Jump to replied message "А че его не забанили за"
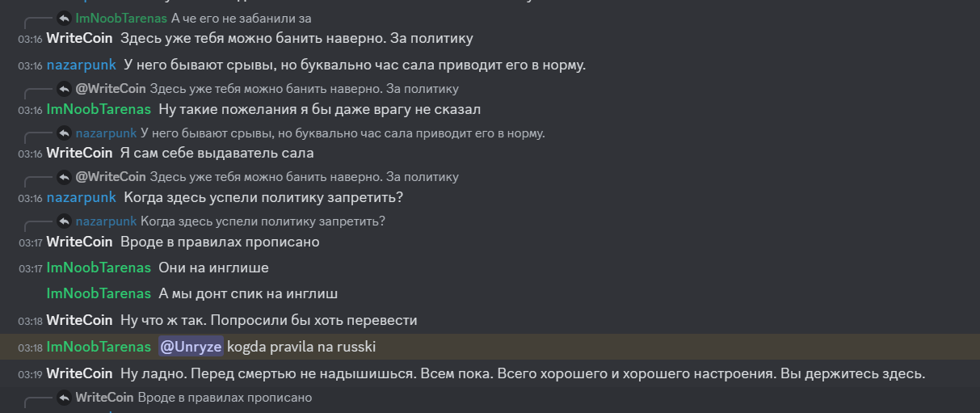 tap(241, 18)
